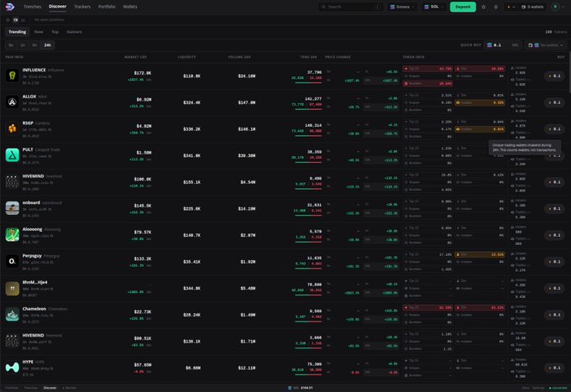Open the Portfolio page
The image size is (571, 392).
click(x=107, y=7)
